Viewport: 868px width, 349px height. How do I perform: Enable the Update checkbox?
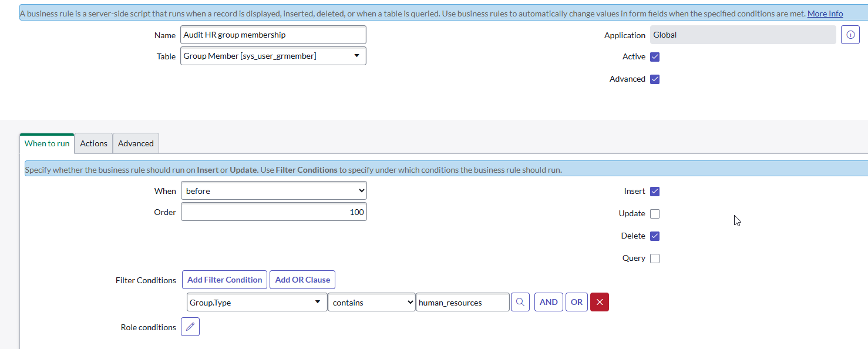click(655, 213)
